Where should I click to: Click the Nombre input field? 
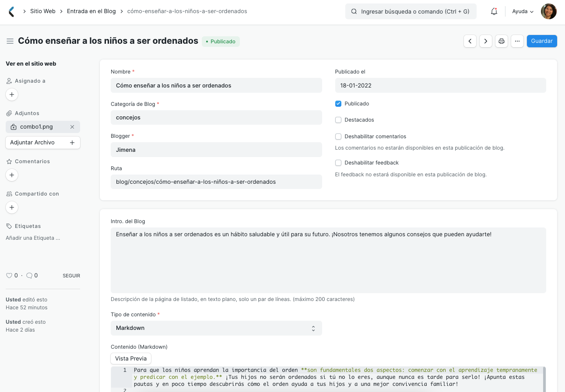(216, 85)
